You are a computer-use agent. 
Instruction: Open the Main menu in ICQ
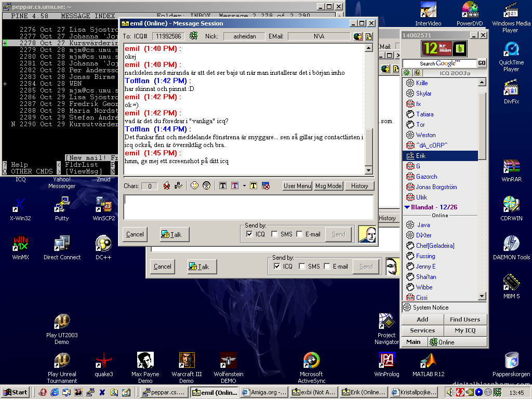coord(414,342)
